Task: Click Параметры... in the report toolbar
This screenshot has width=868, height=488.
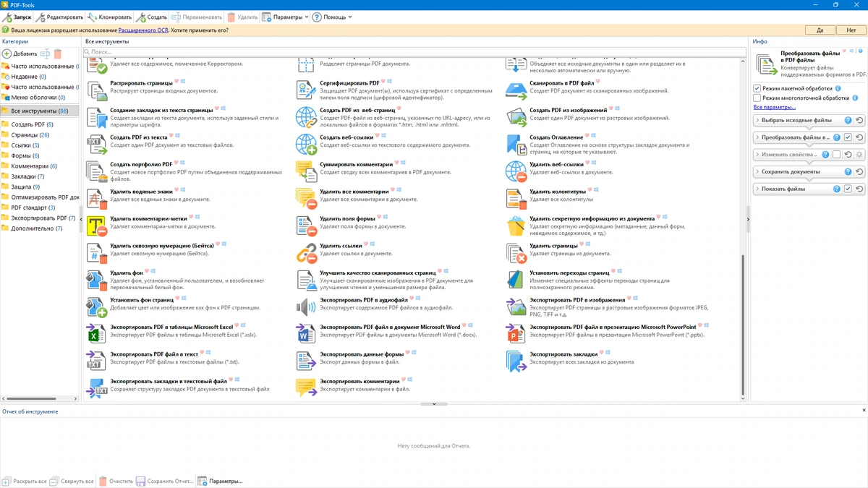Action: coord(220,481)
